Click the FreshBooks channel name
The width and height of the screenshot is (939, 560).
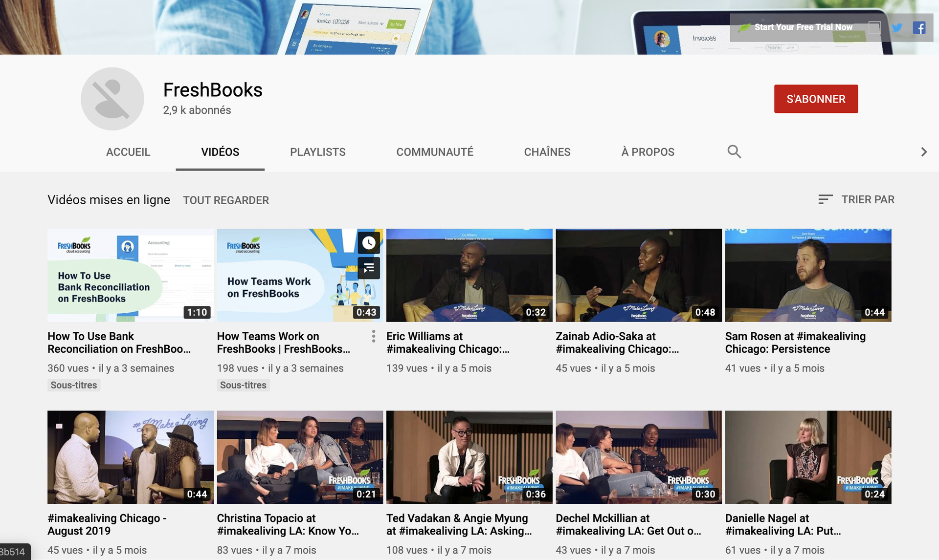pos(213,90)
